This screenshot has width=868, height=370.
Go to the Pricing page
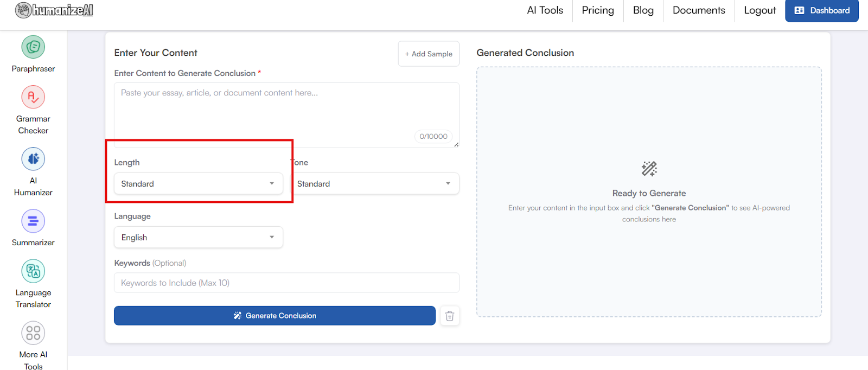point(598,10)
